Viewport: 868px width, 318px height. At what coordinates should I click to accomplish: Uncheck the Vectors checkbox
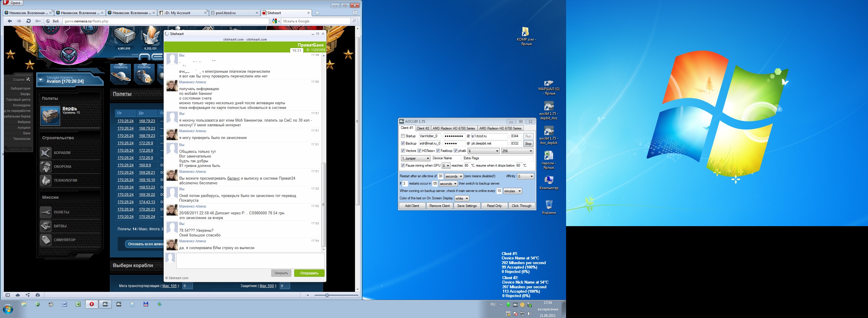(403, 151)
